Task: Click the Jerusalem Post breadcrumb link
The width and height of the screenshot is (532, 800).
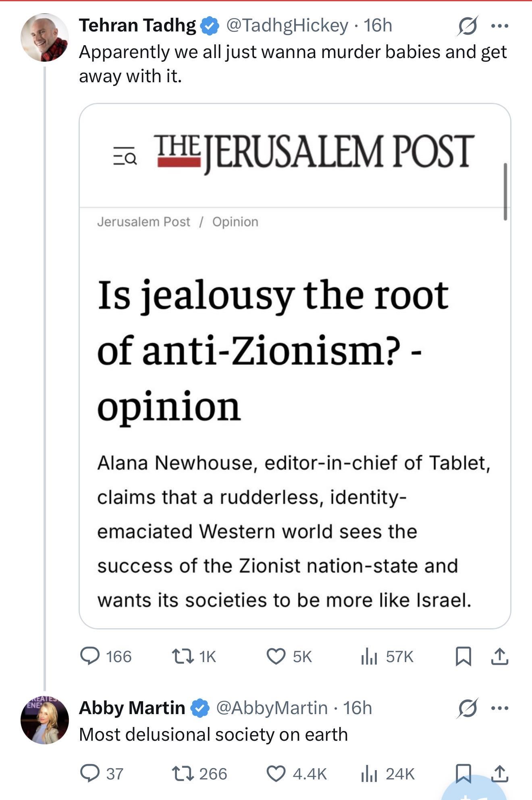Action: pos(143,222)
